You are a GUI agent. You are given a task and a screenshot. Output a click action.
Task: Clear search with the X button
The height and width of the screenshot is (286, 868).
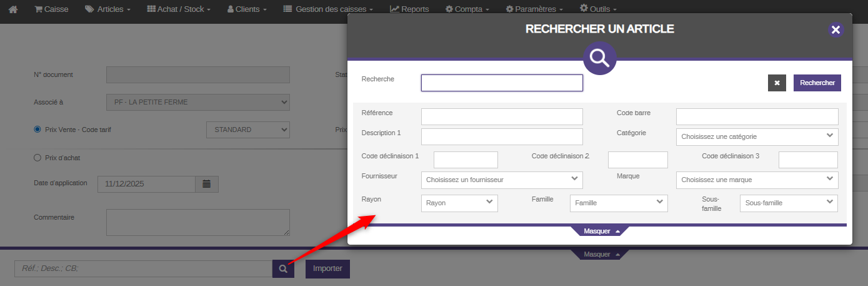click(x=777, y=83)
